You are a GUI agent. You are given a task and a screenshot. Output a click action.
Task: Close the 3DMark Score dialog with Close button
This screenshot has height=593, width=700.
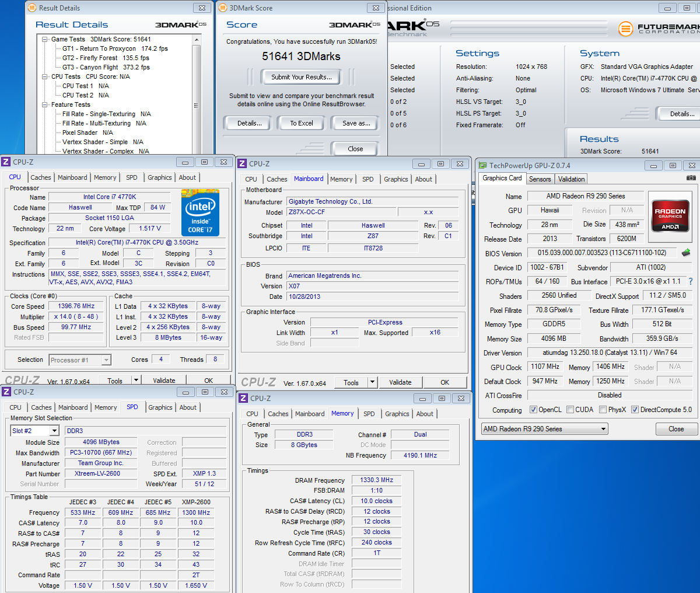(x=355, y=149)
